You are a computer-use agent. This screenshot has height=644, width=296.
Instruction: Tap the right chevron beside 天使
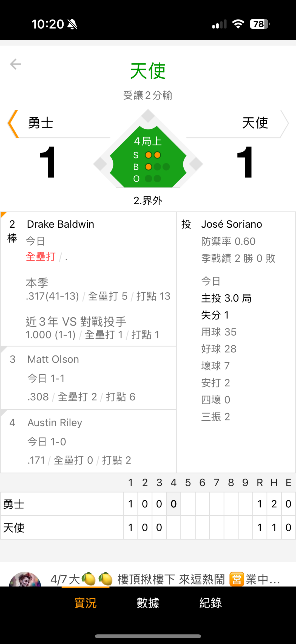click(x=284, y=123)
